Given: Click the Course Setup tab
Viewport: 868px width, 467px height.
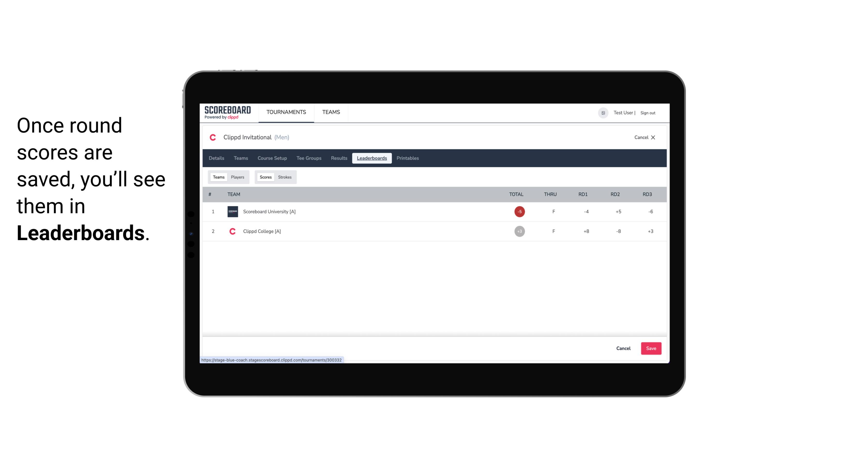Looking at the screenshot, I should pyautogui.click(x=272, y=158).
